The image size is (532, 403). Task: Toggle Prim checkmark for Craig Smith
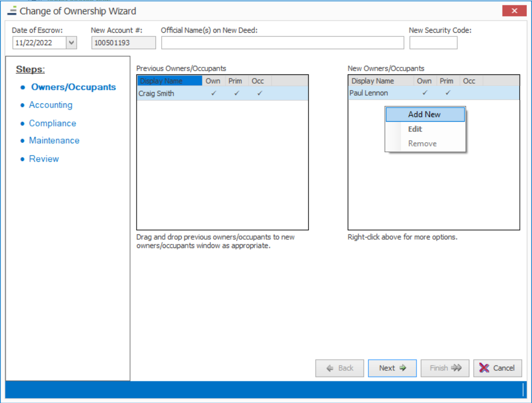237,93
